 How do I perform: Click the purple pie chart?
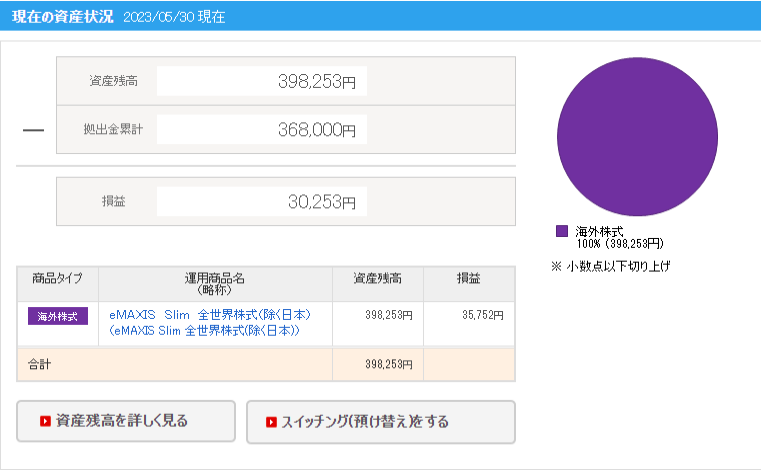pos(637,135)
